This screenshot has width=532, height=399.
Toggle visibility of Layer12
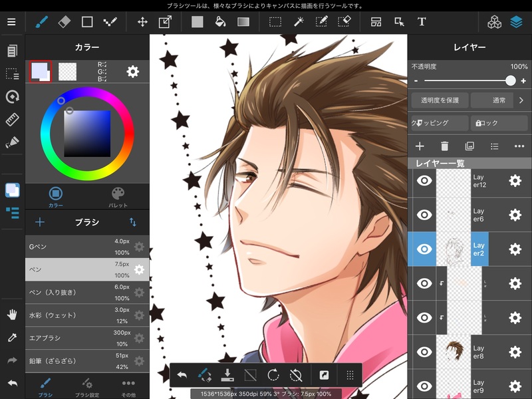[424, 180]
